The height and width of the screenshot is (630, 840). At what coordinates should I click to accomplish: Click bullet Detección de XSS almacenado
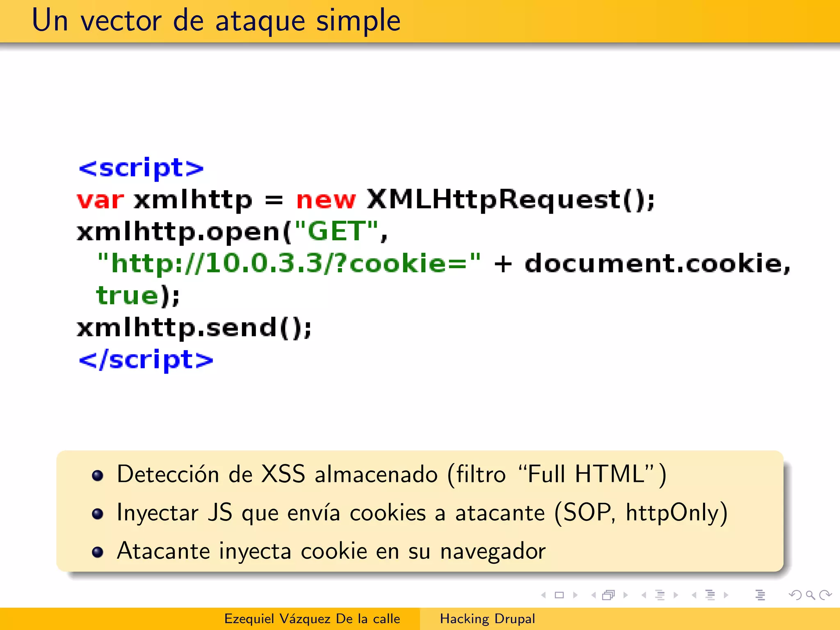pos(392,475)
